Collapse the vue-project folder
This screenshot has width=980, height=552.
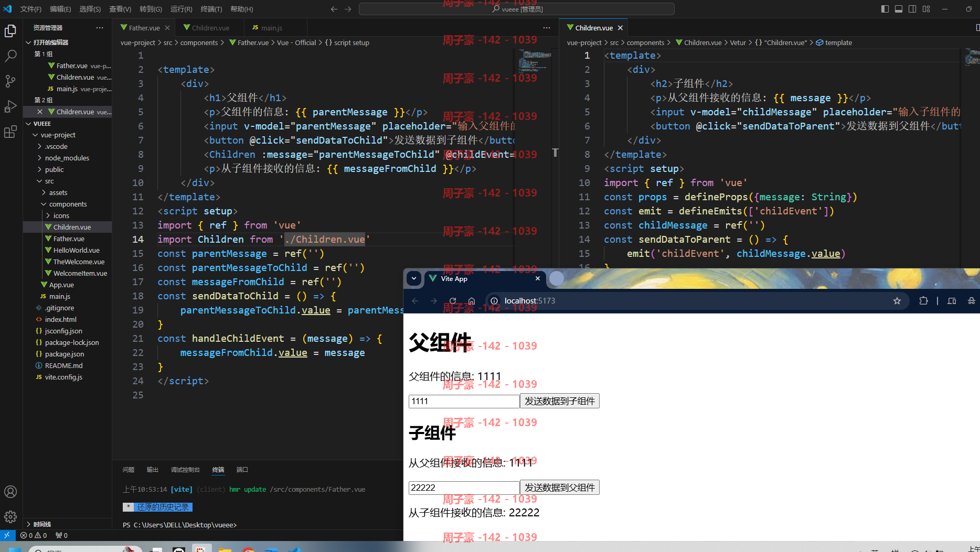coord(67,135)
